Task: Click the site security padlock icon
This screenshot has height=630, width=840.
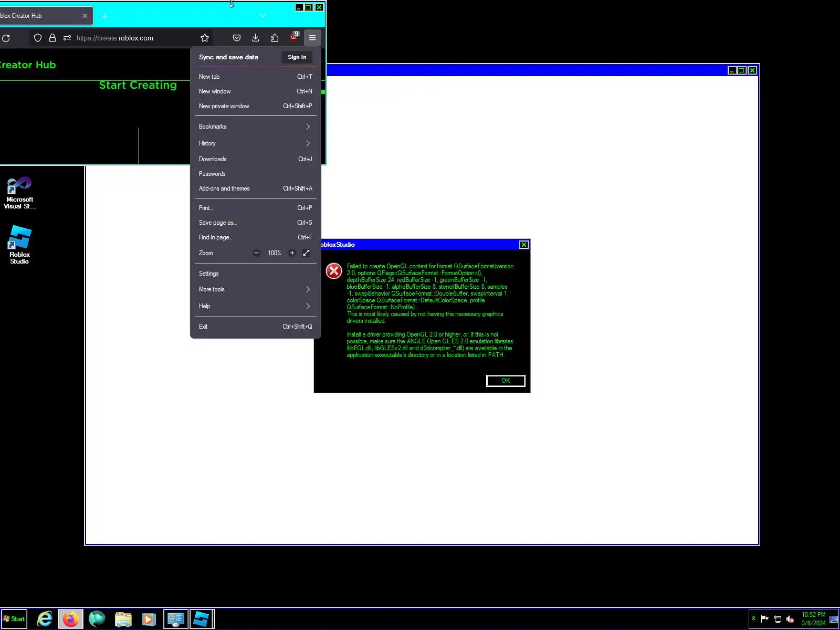Action: tap(52, 38)
